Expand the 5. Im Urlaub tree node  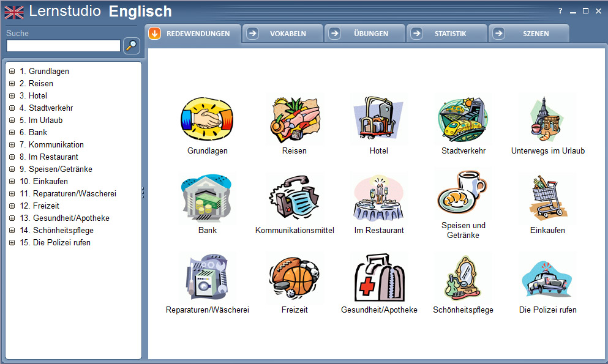point(12,120)
